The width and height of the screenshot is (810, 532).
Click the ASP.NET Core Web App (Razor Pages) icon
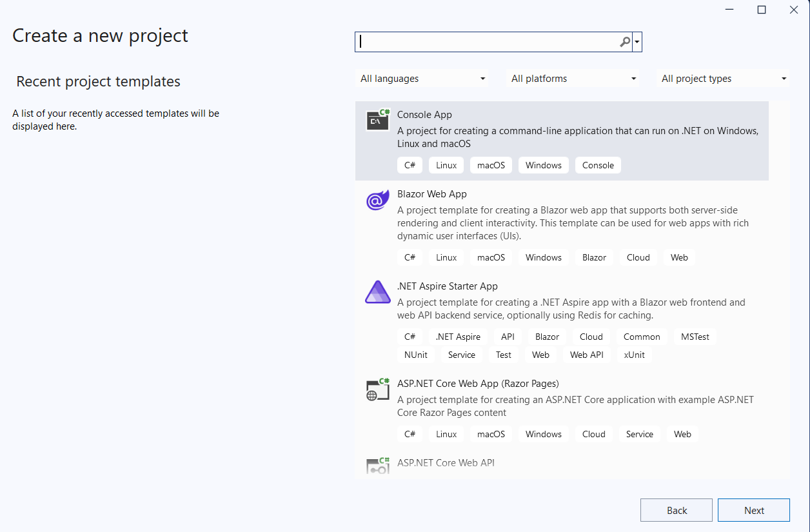tap(377, 389)
